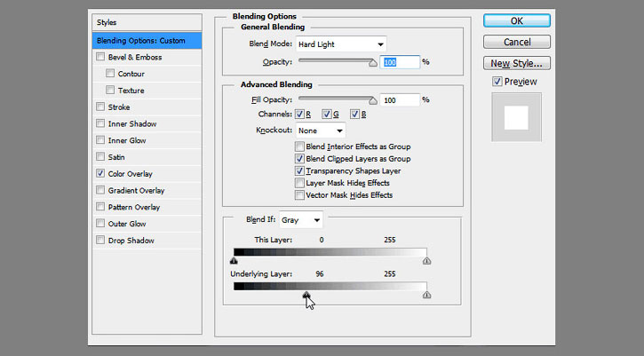
Task: Enable Vector Mask Hides Effects
Action: [299, 195]
